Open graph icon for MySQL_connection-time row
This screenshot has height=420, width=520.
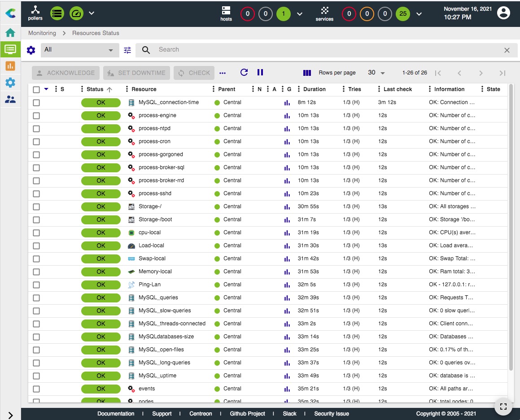pyautogui.click(x=287, y=102)
